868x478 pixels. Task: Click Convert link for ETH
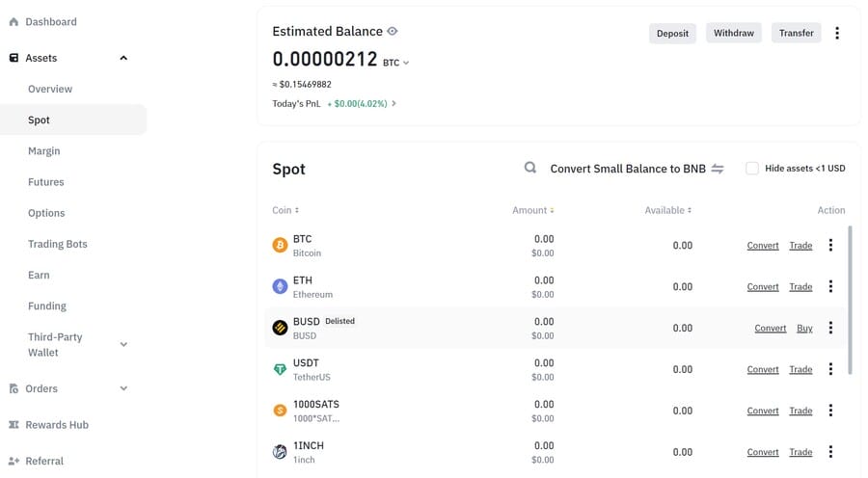[x=763, y=286]
